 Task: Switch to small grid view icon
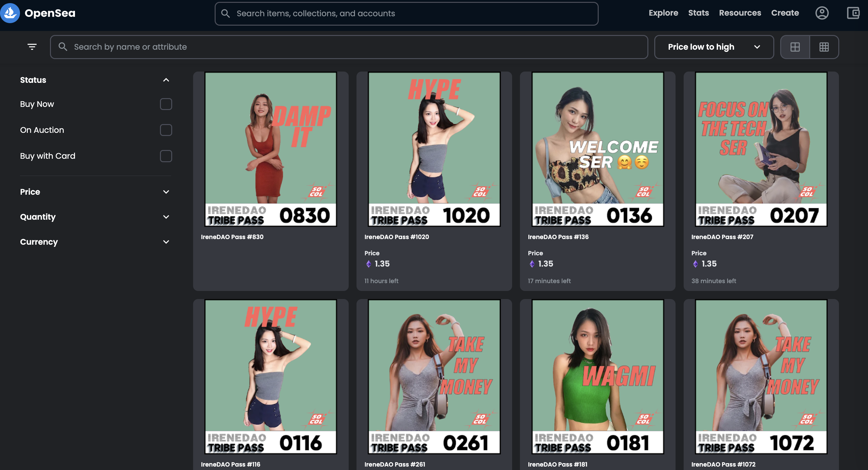pos(824,47)
